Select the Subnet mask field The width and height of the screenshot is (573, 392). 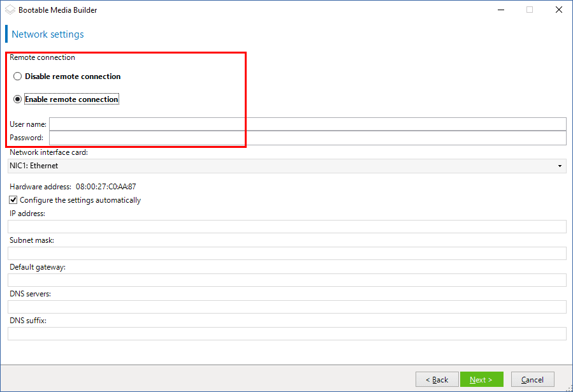287,254
